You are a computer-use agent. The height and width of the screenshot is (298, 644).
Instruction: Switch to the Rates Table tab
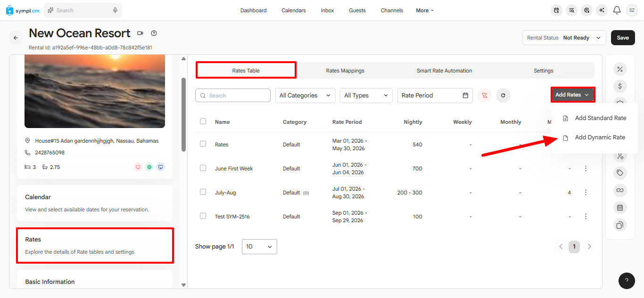tap(246, 71)
